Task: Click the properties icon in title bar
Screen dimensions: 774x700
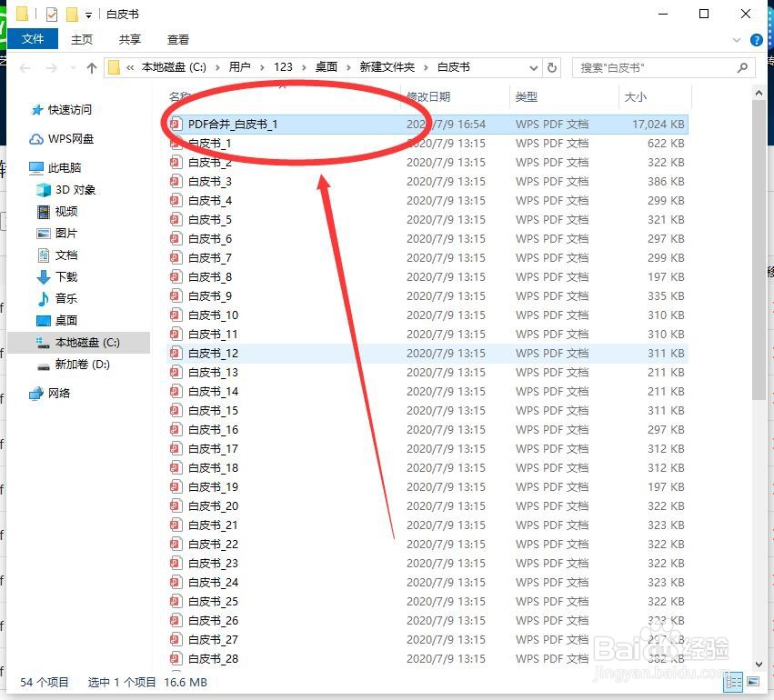Action: 51,15
